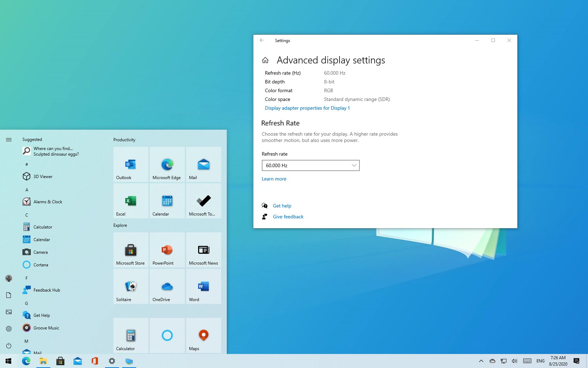Screen dimensions: 588x368
Task: Open the Action Center in the system tray
Action: tap(577, 361)
